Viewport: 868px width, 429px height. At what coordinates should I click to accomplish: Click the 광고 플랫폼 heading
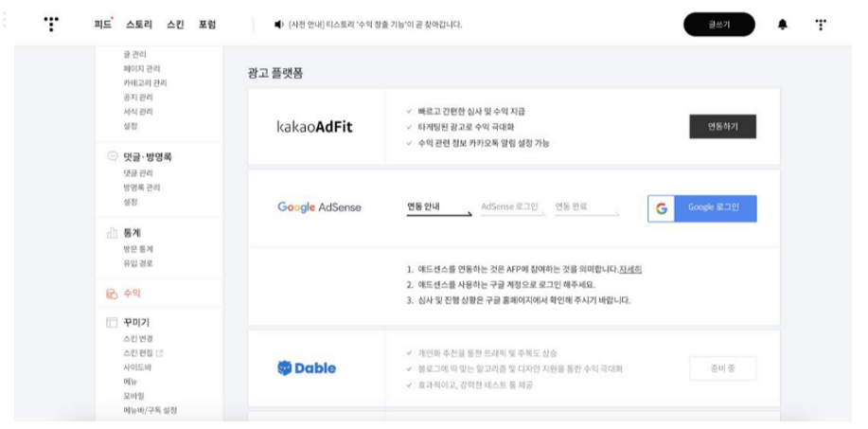tap(275, 73)
